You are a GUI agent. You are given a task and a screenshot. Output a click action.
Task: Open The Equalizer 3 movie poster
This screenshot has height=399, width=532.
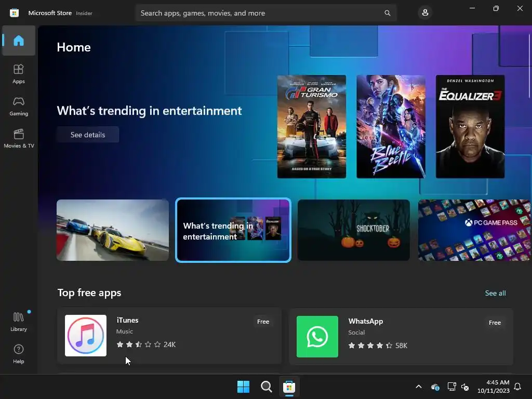point(470,127)
